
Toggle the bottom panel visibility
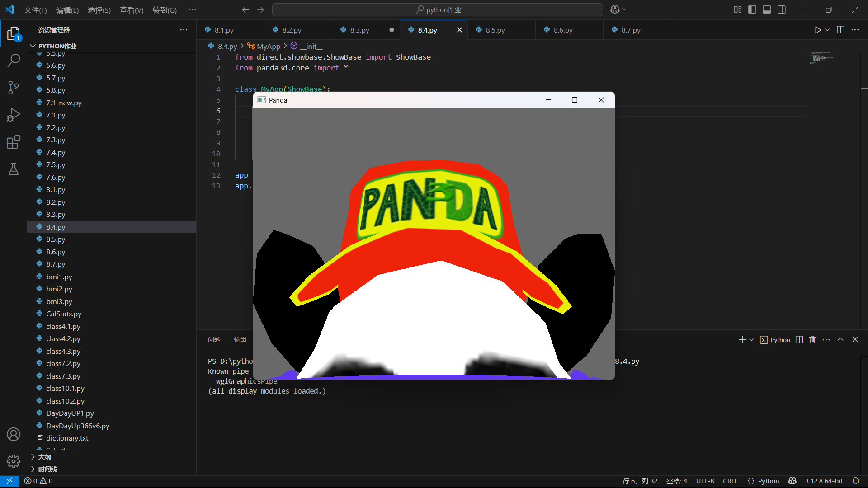(x=767, y=9)
